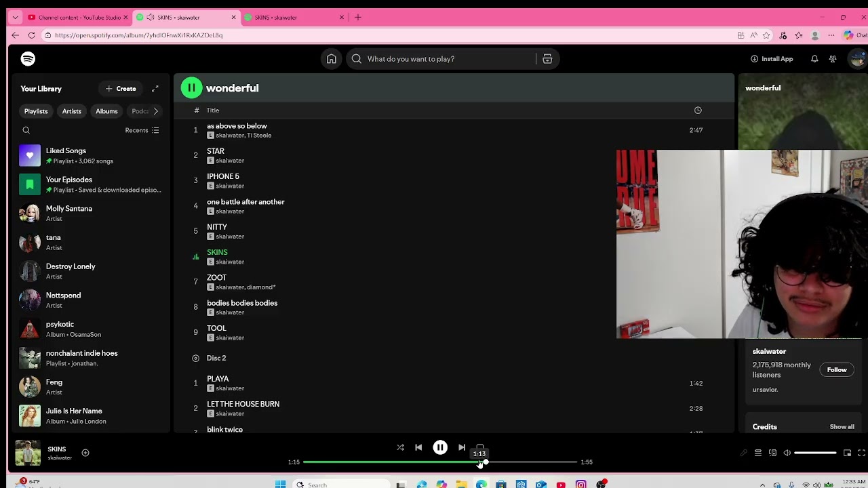Open the Recents sort dropdown
Image resolution: width=868 pixels, height=488 pixels.
coord(142,130)
